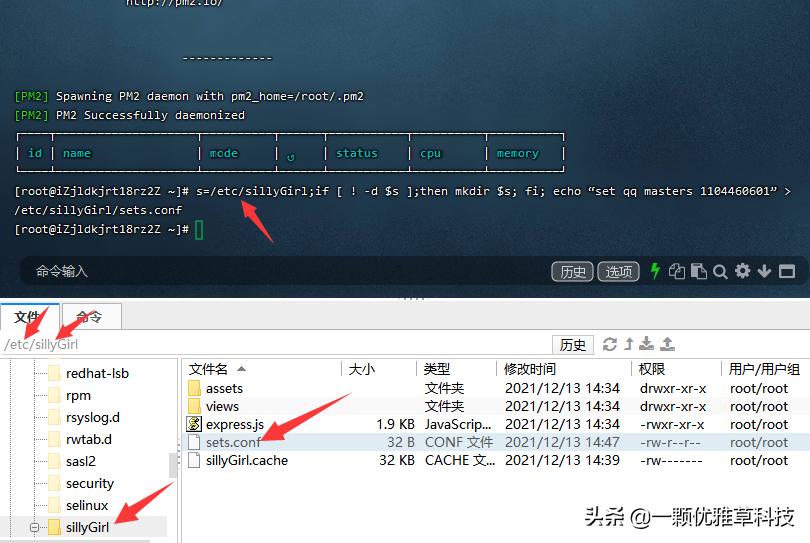The height and width of the screenshot is (543, 810).
Task: Click the -rw------- permission cell
Action: tap(671, 460)
